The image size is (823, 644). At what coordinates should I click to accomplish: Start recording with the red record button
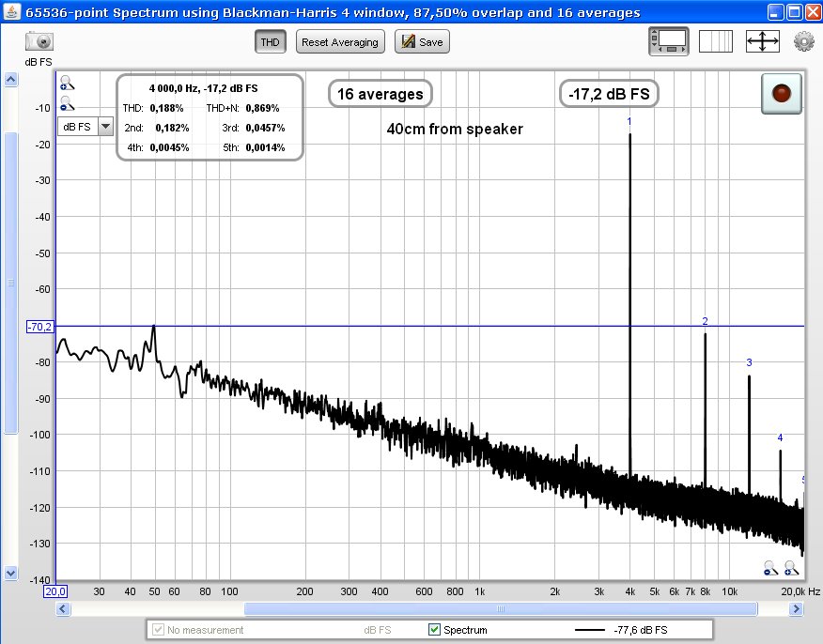tap(781, 94)
